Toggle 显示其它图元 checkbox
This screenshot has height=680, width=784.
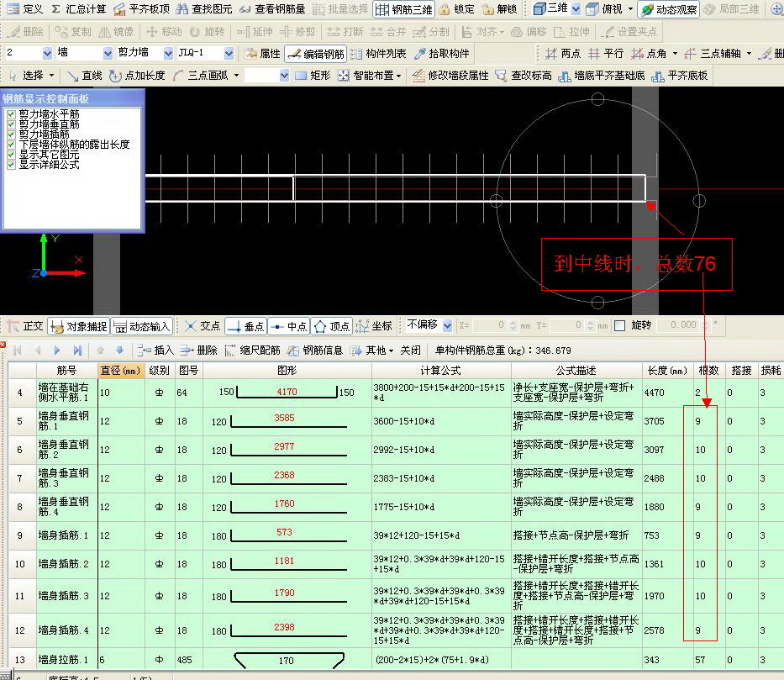pyautogui.click(x=11, y=155)
